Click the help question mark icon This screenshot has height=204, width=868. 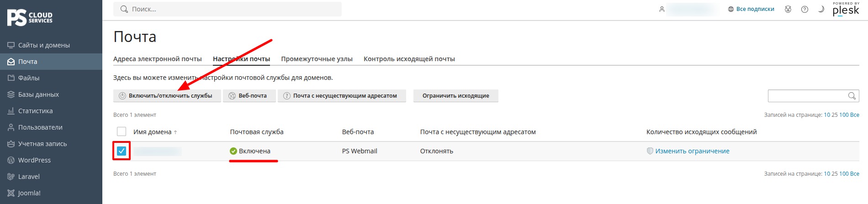804,9
